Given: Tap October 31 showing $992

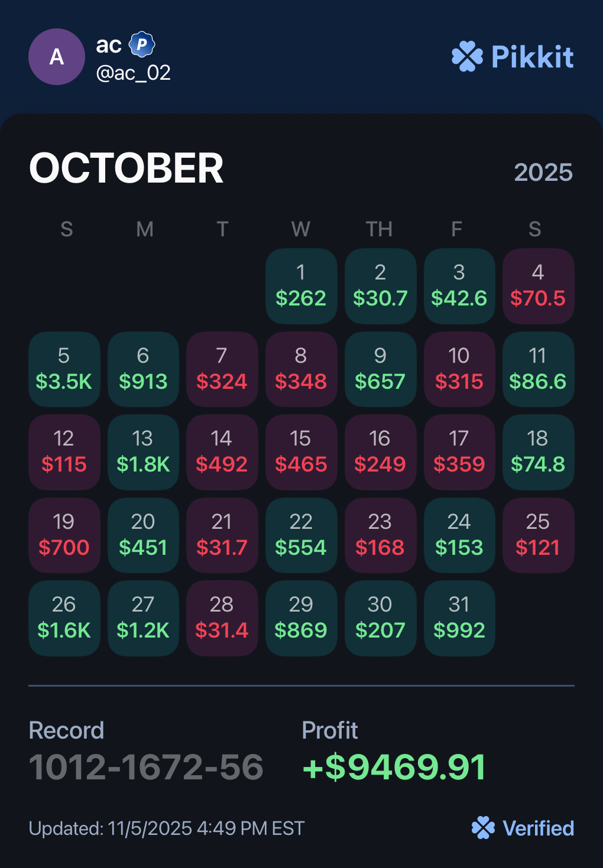Looking at the screenshot, I should [x=459, y=618].
